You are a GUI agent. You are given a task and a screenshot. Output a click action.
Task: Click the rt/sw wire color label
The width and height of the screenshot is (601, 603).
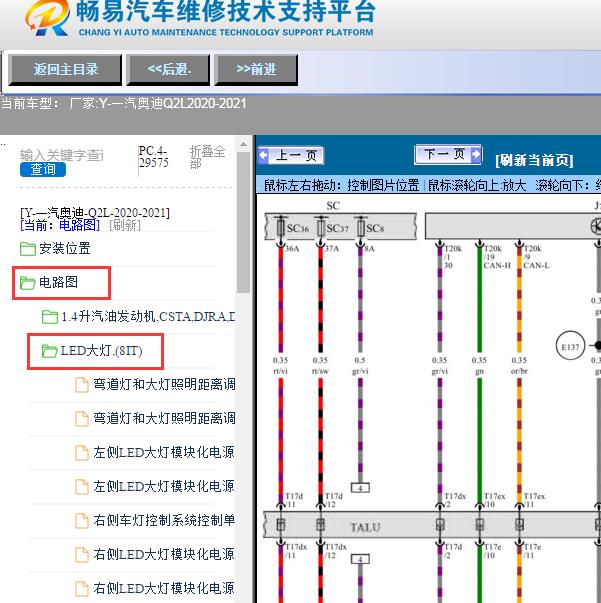coord(320,371)
